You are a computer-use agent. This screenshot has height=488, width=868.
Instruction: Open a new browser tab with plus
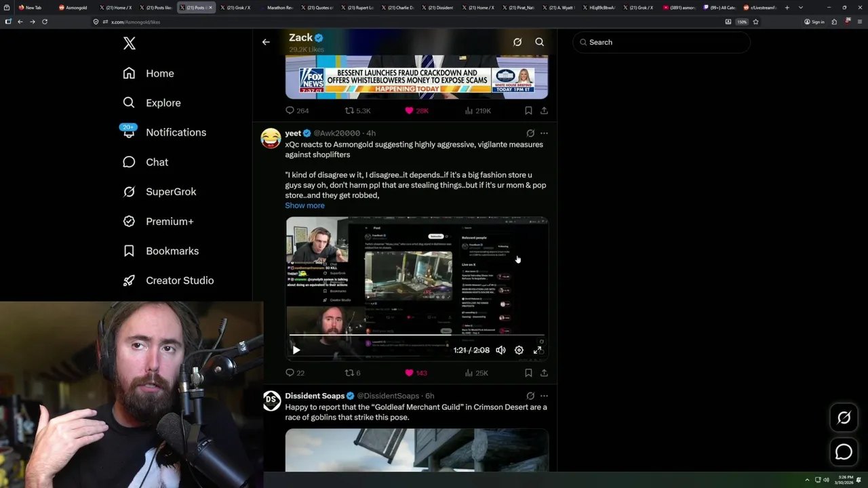point(787,7)
